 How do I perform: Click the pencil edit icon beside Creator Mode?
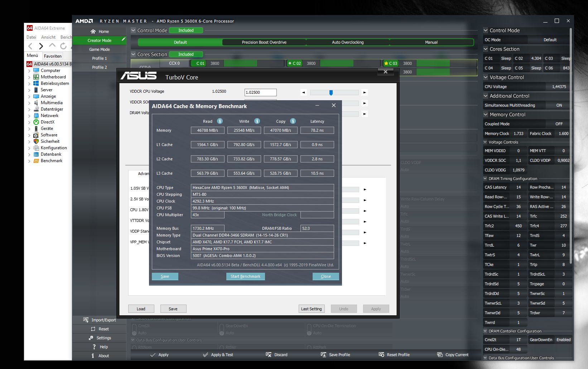coord(123,39)
